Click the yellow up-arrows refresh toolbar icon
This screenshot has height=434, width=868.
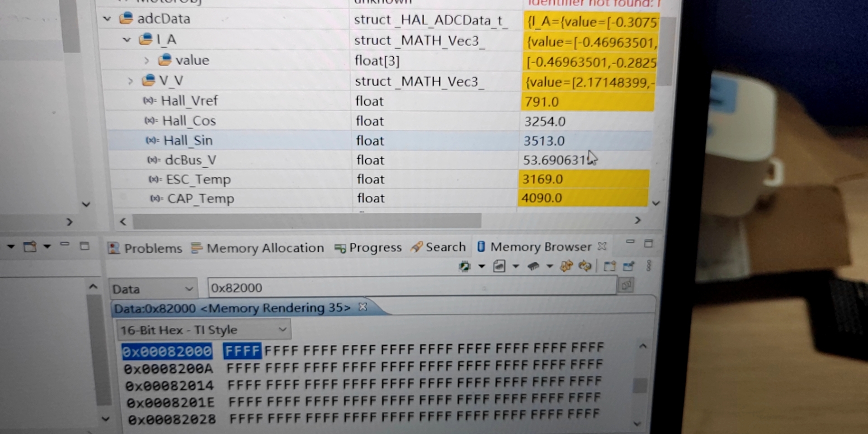566,266
